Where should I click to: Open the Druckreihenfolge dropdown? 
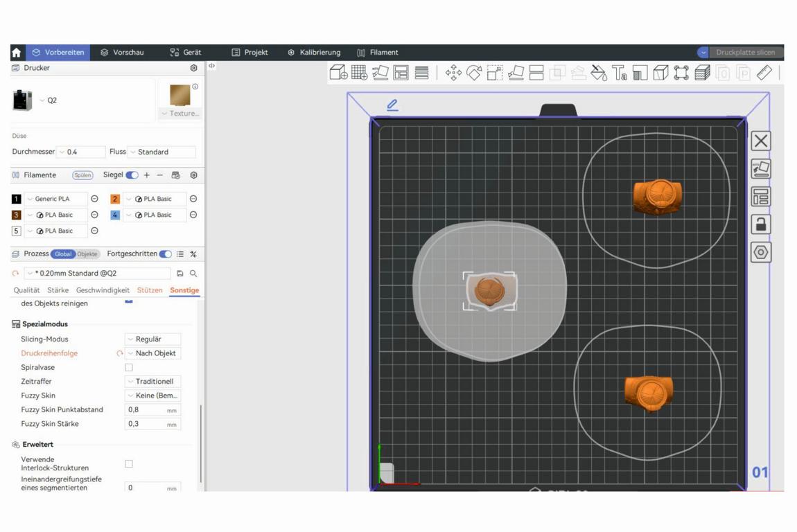point(152,353)
